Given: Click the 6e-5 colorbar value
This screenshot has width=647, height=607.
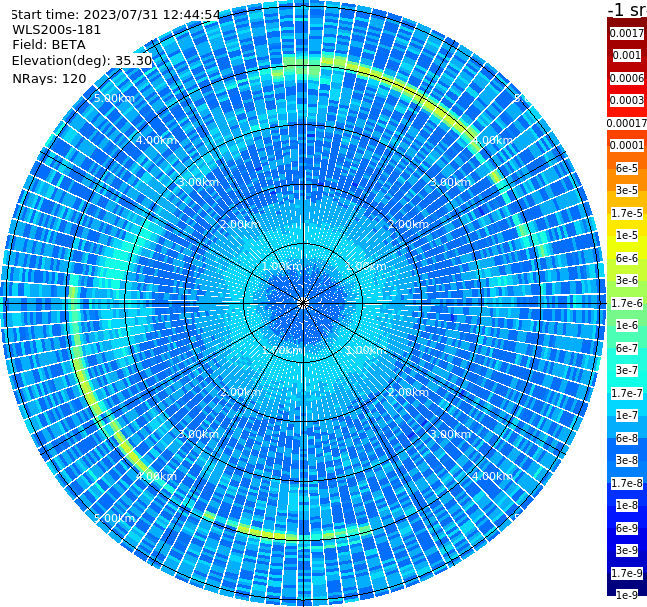Looking at the screenshot, I should (627, 168).
